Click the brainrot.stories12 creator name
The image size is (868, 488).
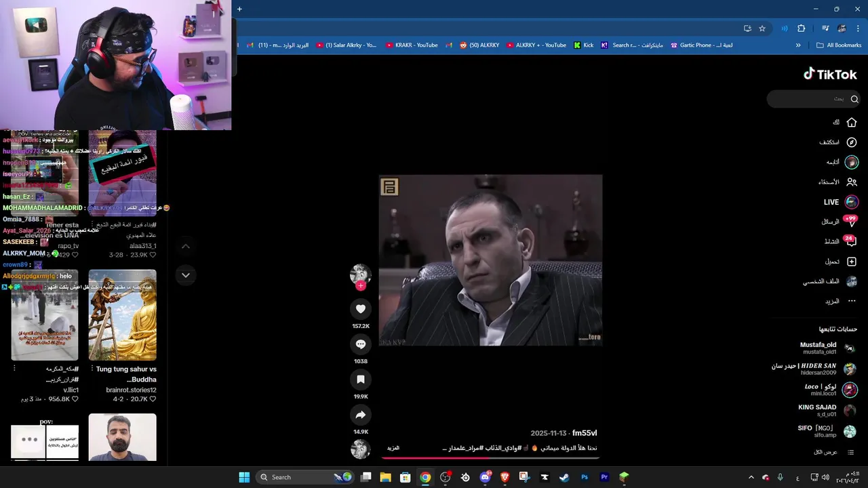(x=132, y=390)
